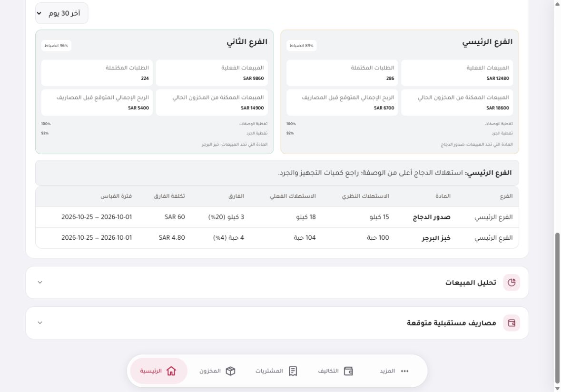Click main branch limiting item صدور الدجاج text
561x392 pixels.
[477, 145]
